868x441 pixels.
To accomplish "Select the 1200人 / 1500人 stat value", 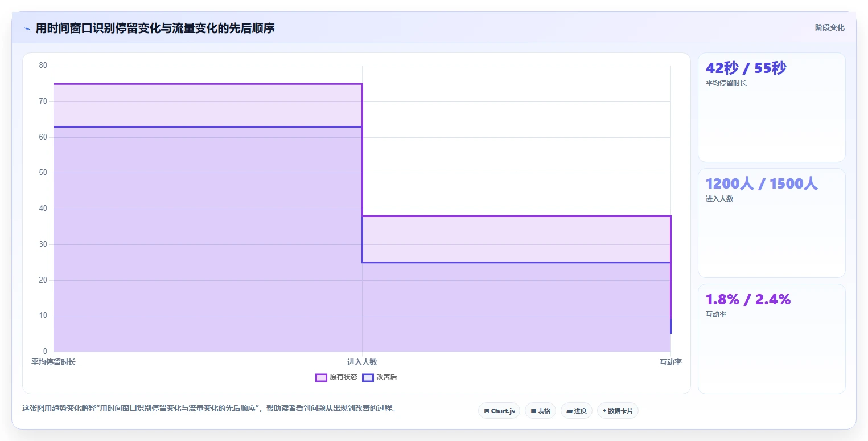I will (762, 183).
